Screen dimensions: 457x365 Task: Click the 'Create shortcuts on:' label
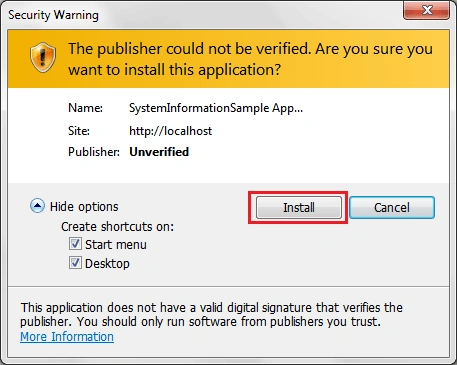pos(117,227)
